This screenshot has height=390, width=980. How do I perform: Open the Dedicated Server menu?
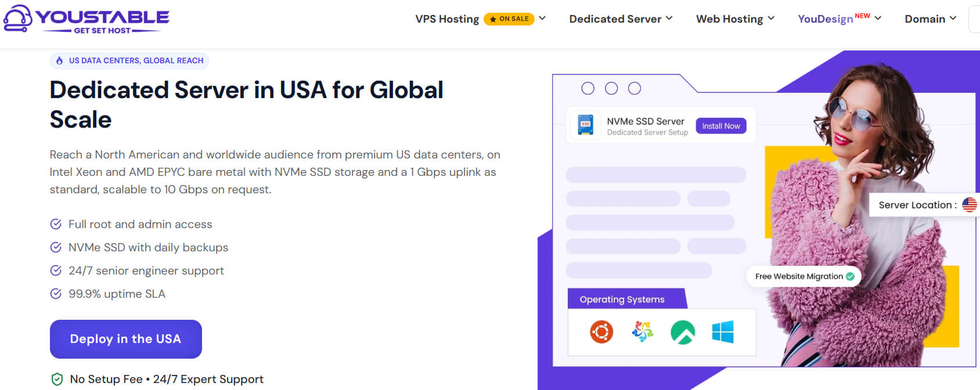tap(615, 19)
